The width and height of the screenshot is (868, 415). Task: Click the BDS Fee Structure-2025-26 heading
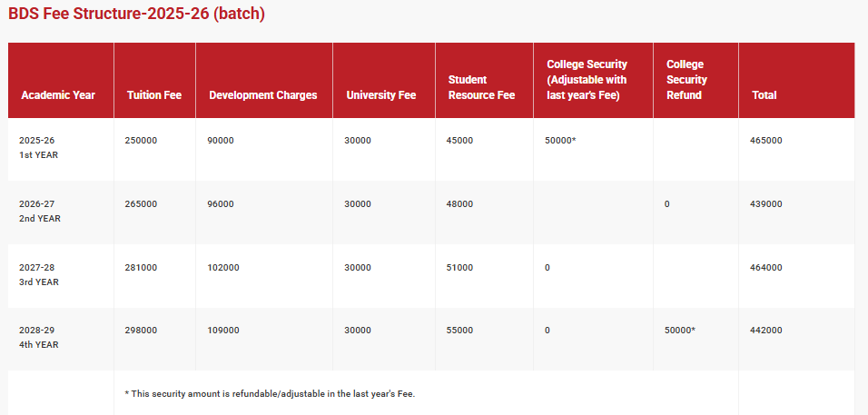pyautogui.click(x=136, y=15)
